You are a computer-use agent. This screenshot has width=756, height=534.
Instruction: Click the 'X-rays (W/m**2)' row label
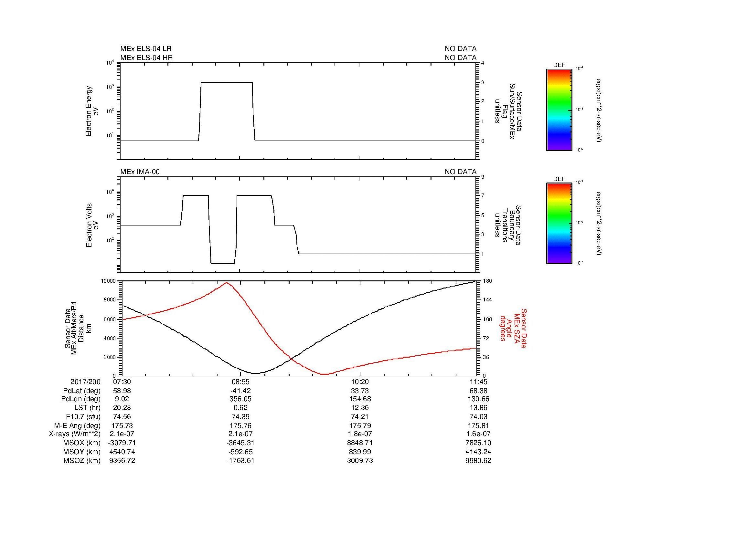pyautogui.click(x=75, y=434)
